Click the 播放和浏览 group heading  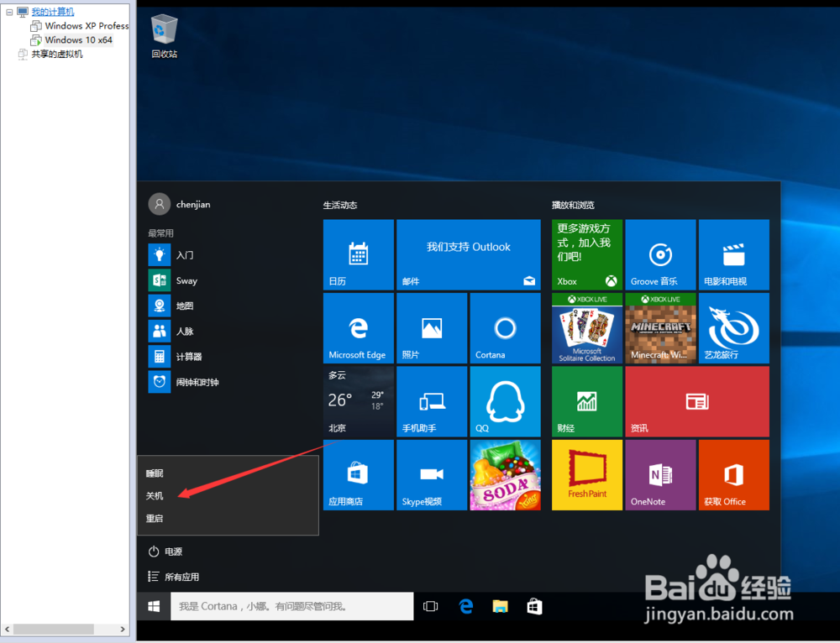pos(573,205)
